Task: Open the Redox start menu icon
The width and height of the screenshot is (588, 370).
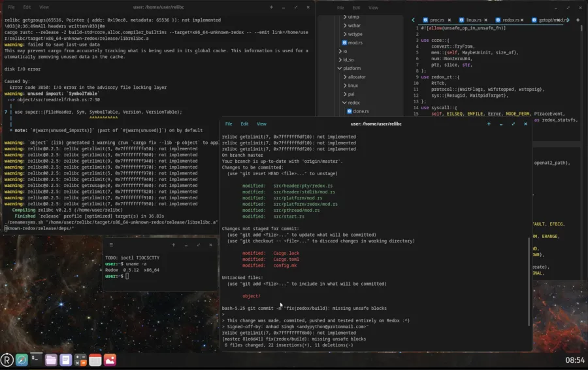Action: tap(7, 360)
